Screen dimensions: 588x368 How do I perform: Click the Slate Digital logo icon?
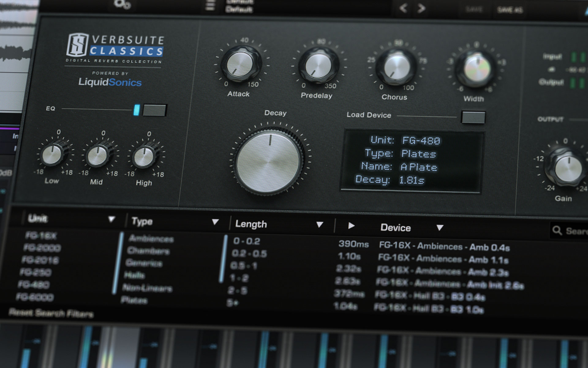tap(77, 45)
